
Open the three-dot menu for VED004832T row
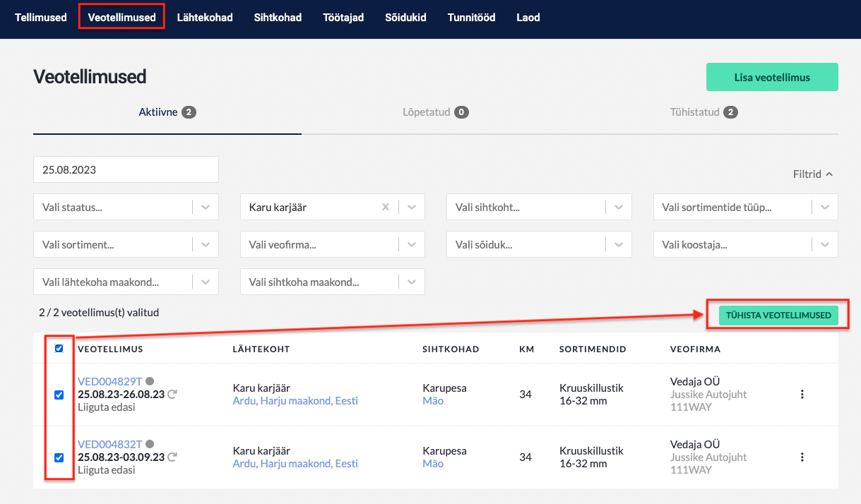(x=802, y=457)
